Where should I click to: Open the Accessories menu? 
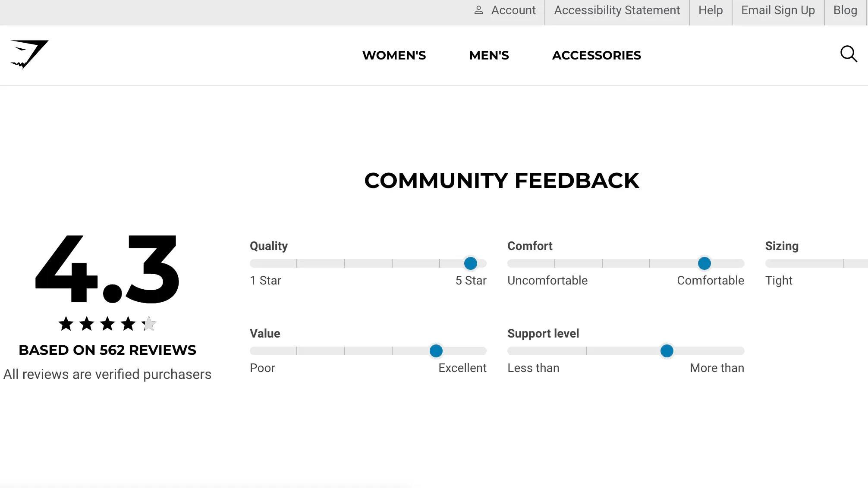[596, 55]
